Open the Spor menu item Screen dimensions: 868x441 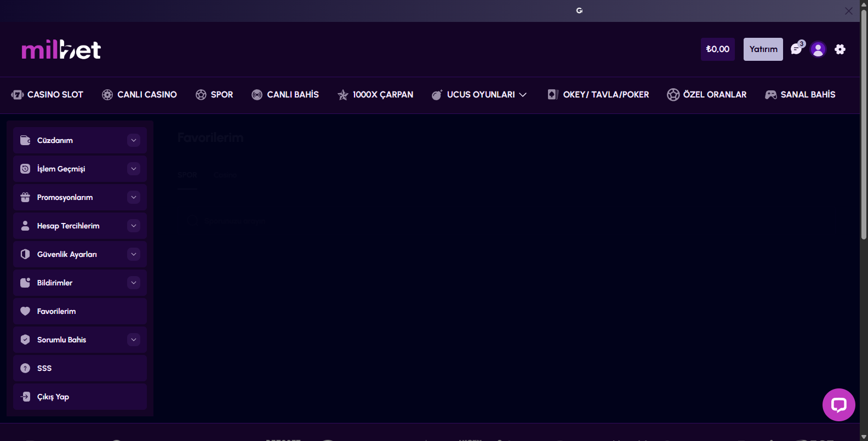pos(214,95)
